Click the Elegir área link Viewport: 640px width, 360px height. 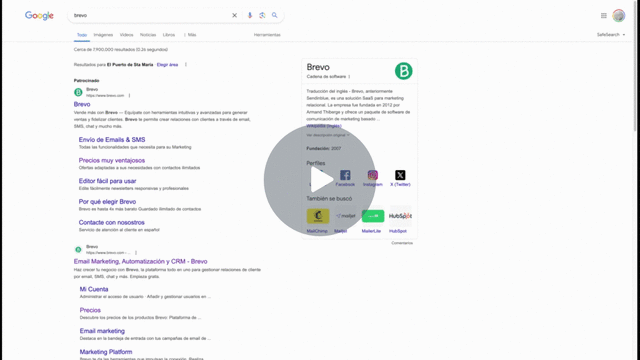point(167,64)
